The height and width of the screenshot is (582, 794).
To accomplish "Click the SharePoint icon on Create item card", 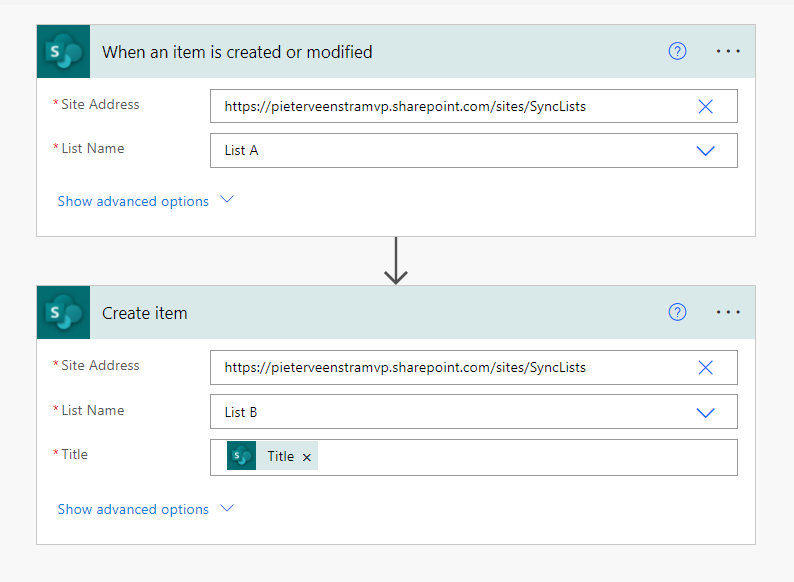I will [63, 312].
